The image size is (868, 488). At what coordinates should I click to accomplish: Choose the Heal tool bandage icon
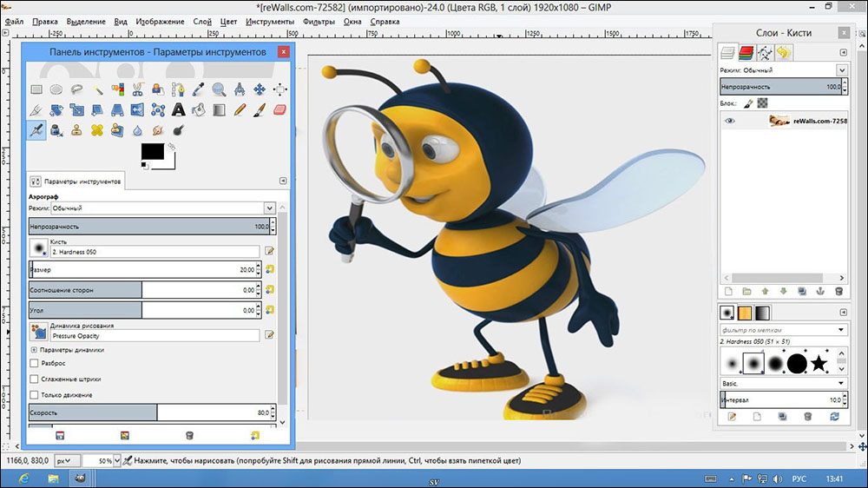point(96,130)
